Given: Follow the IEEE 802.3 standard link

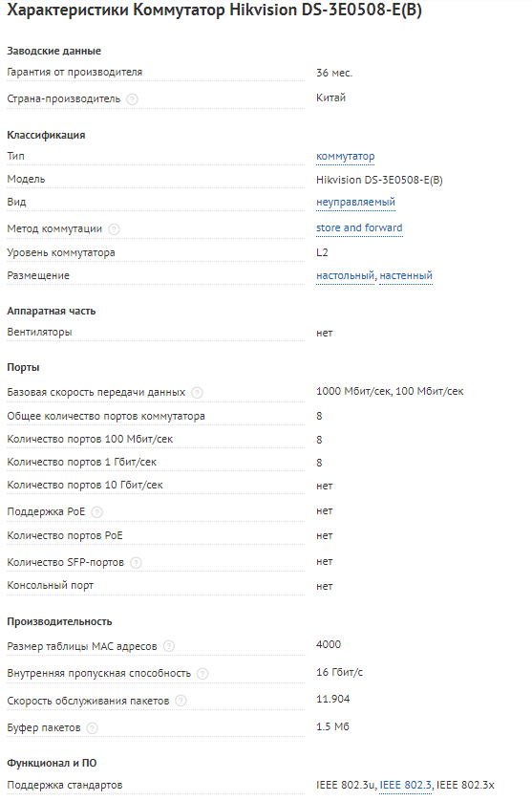Looking at the screenshot, I should (405, 785).
